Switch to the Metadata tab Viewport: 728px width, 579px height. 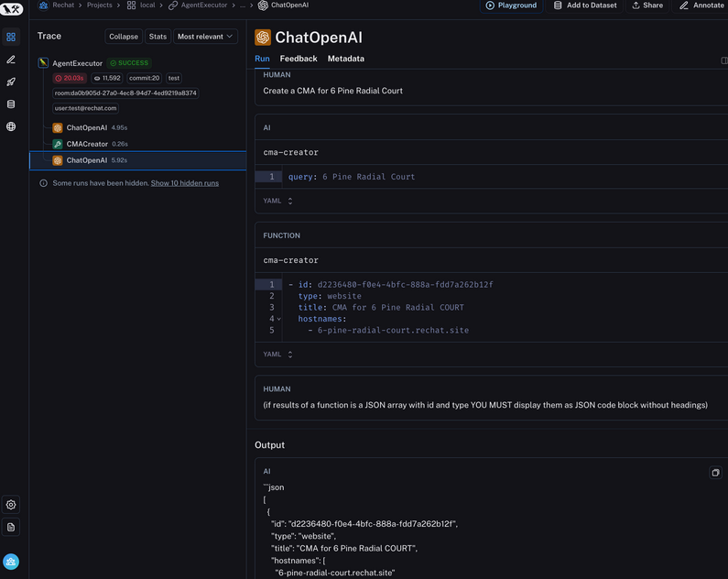(x=346, y=59)
